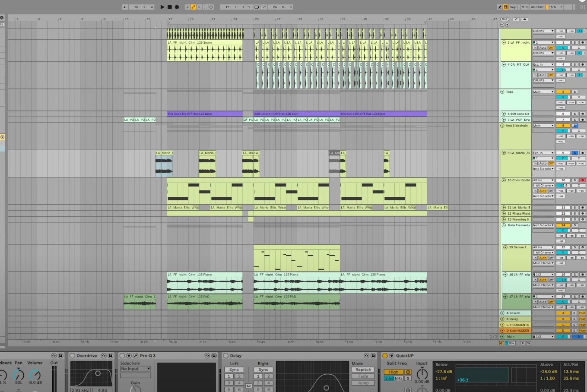Select Jump delay mode
The image size is (587, 392).
pyautogui.click(x=363, y=383)
